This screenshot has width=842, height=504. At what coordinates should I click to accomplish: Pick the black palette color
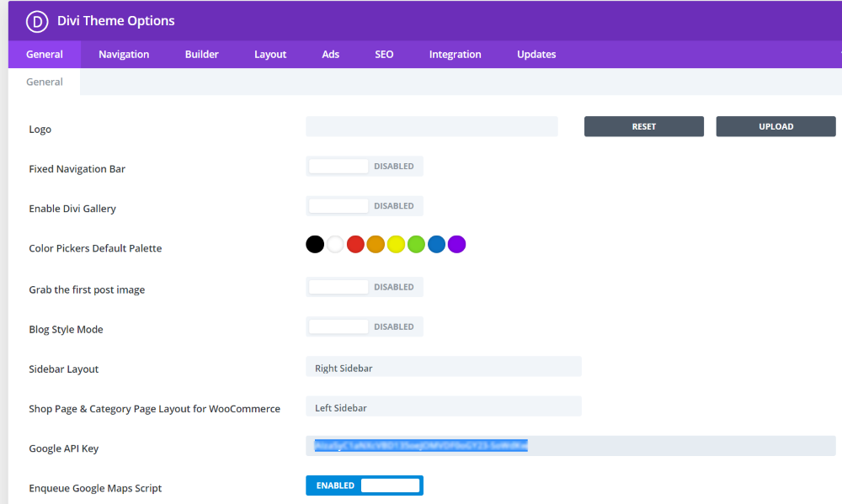315,244
